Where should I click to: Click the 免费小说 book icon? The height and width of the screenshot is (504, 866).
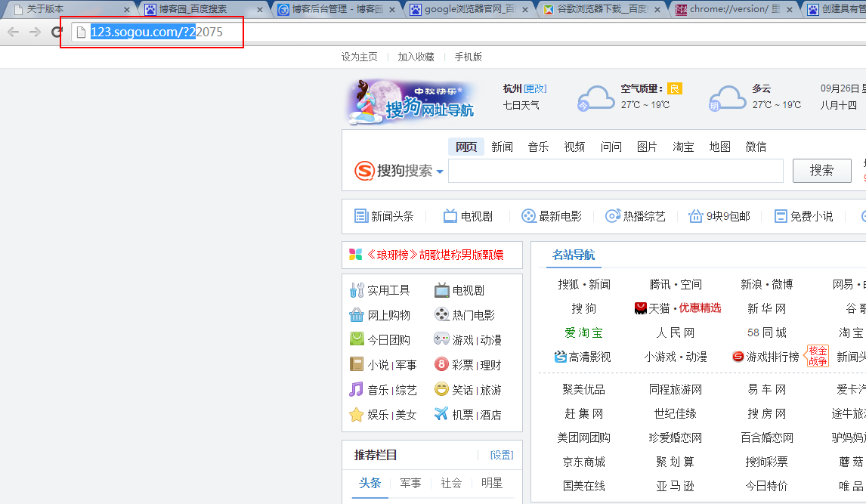click(x=781, y=216)
